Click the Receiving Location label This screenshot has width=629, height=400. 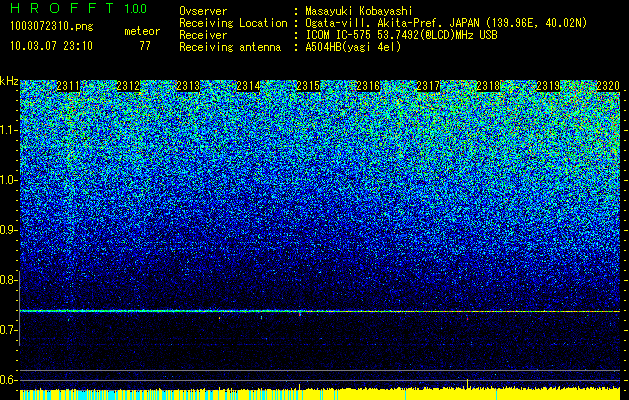233,23
